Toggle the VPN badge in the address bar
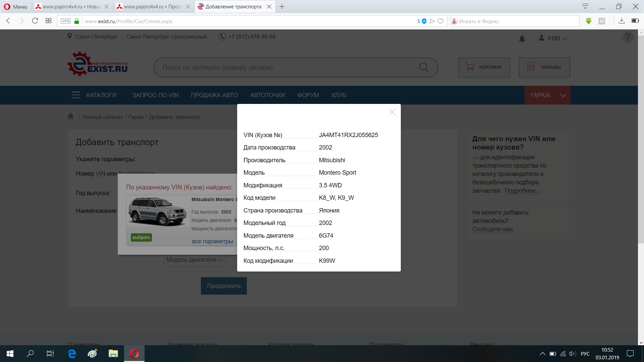 65,21
